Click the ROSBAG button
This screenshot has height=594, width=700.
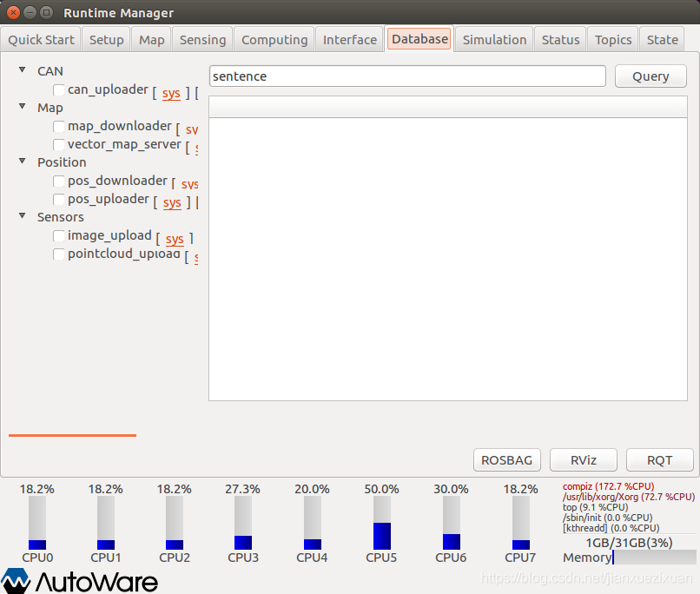pyautogui.click(x=507, y=460)
